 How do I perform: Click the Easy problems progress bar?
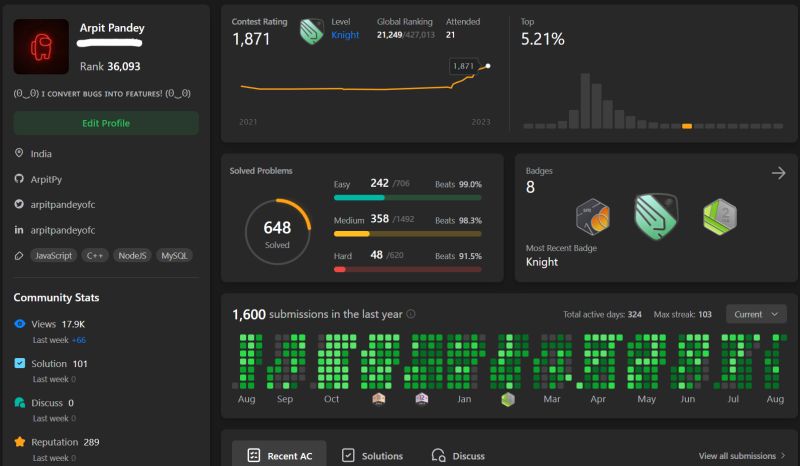point(408,198)
